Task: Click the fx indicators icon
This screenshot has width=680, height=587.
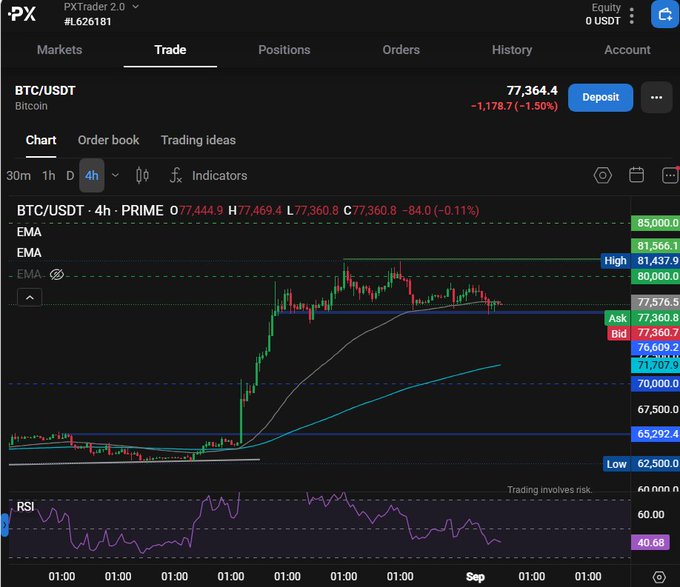Action: coord(176,176)
